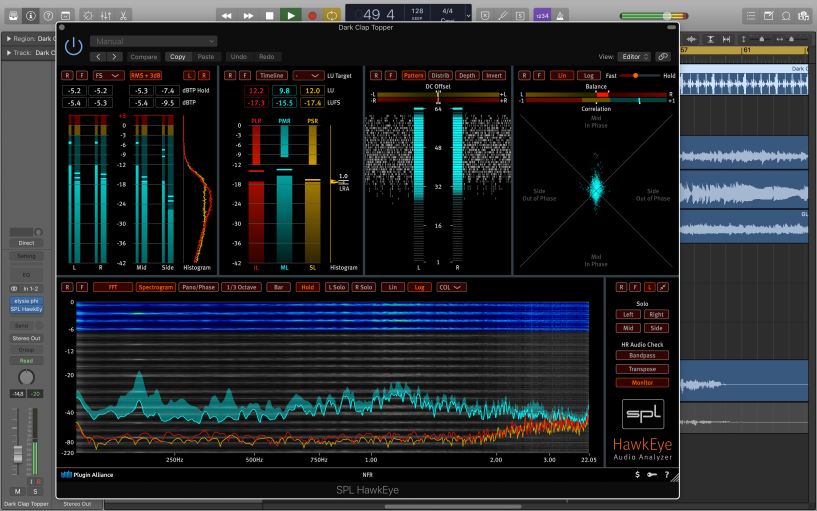Click the plugin power bypass icon

pyautogui.click(x=73, y=46)
